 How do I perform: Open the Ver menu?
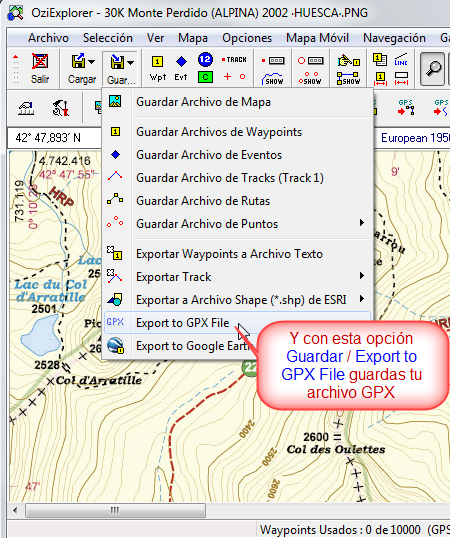155,38
